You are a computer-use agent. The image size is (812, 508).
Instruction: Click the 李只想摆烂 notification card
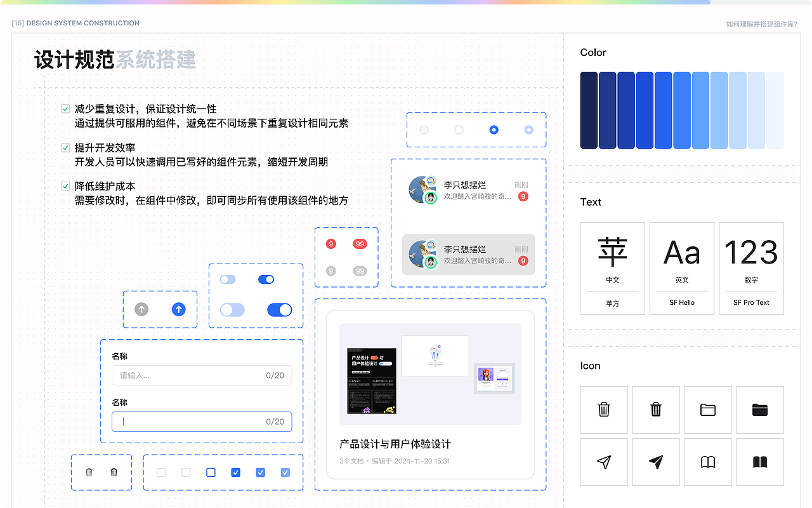468,190
